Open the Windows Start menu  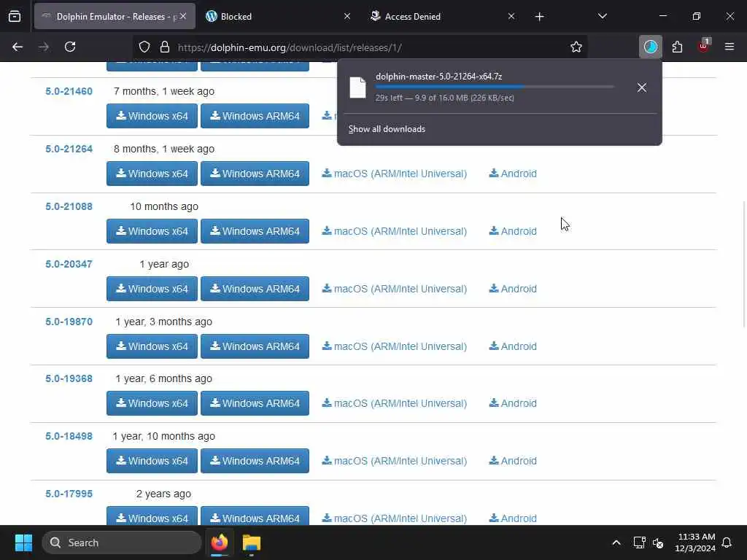click(x=23, y=542)
